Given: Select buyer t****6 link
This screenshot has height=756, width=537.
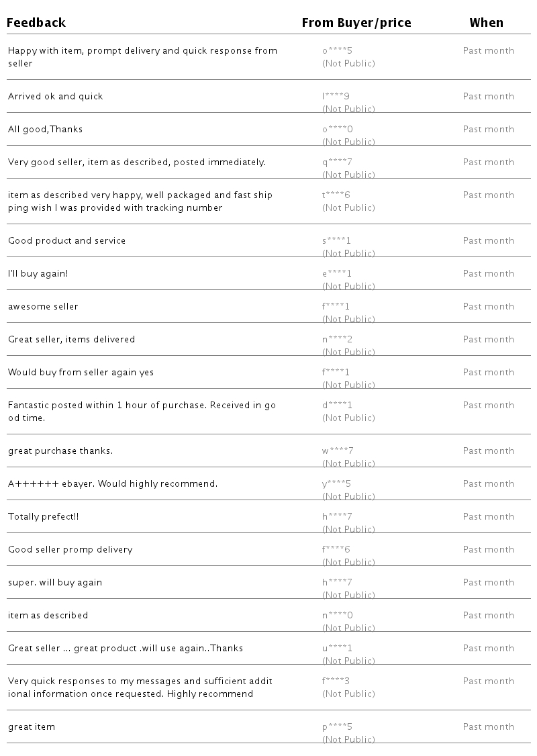Looking at the screenshot, I should point(336,195).
